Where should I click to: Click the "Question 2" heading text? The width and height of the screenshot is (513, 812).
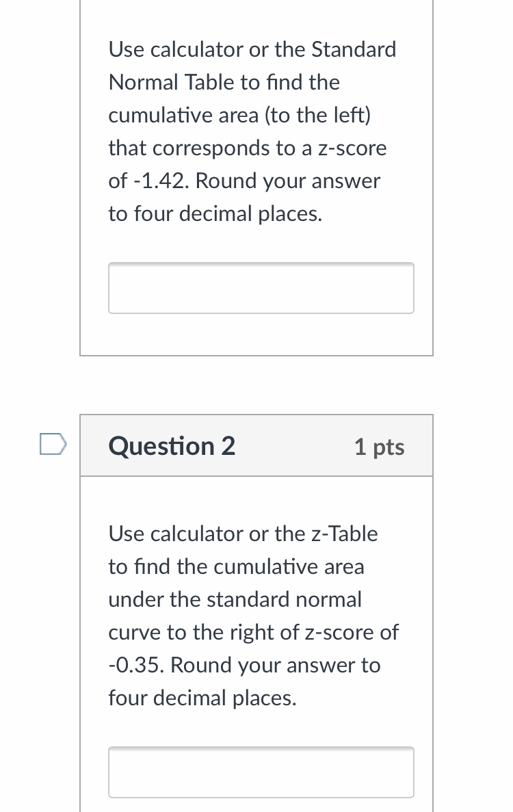coord(172,446)
